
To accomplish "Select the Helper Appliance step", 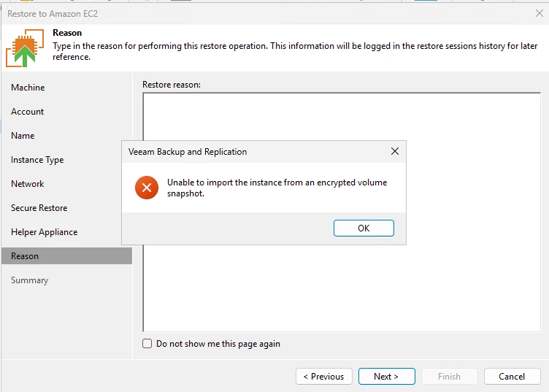I will (x=44, y=232).
